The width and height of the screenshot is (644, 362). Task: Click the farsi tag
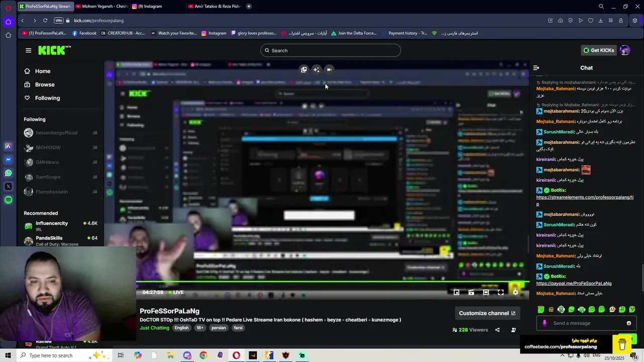click(238, 328)
